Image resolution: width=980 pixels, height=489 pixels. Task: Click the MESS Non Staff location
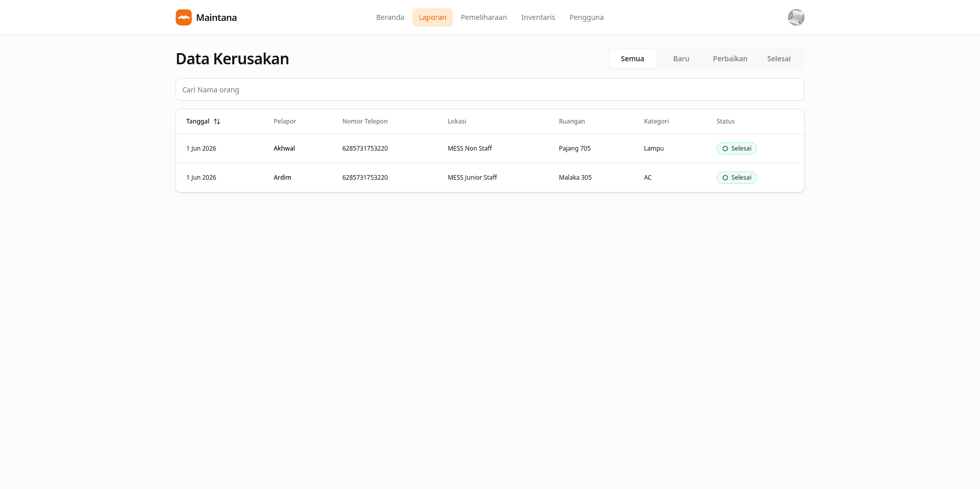tap(470, 149)
